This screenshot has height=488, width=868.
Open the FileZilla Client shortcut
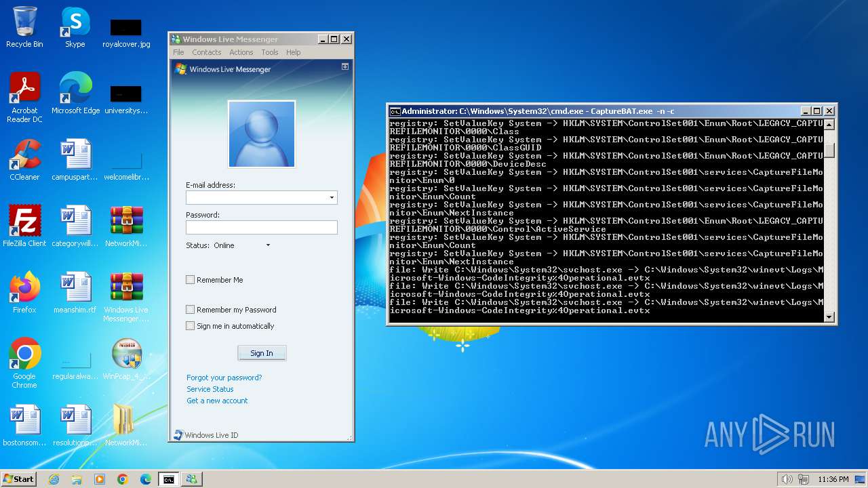[x=24, y=226]
